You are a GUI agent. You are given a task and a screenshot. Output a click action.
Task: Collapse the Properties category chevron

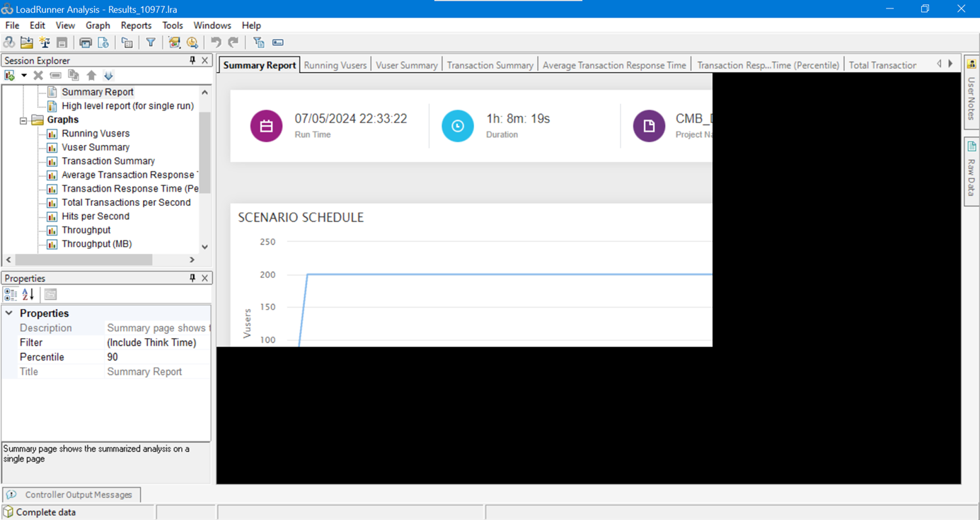pyautogui.click(x=9, y=313)
